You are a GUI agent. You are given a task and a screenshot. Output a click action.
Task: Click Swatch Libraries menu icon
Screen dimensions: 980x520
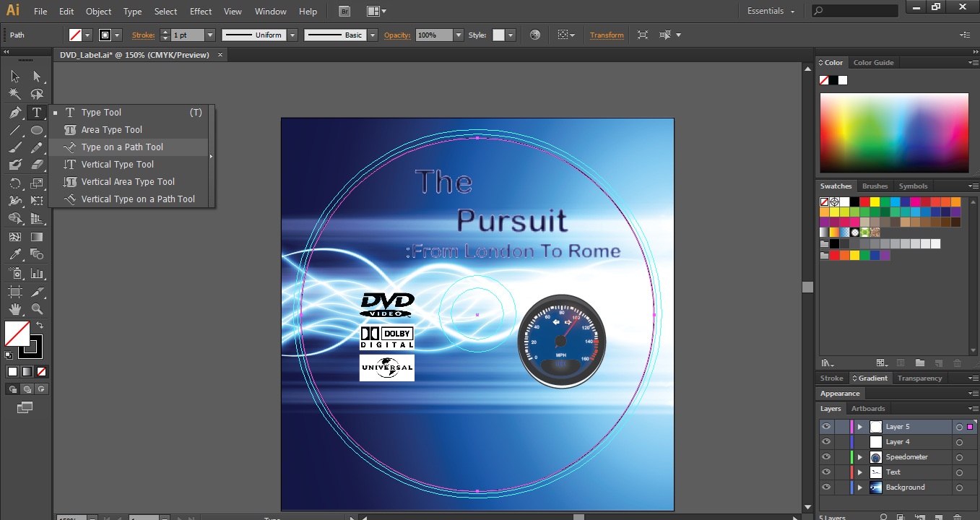(828, 363)
